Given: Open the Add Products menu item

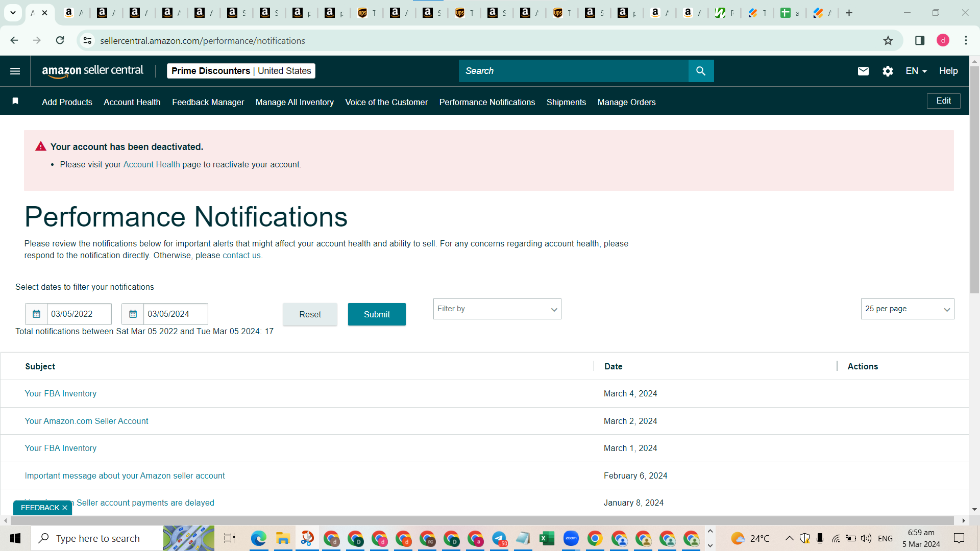Looking at the screenshot, I should [x=67, y=102].
